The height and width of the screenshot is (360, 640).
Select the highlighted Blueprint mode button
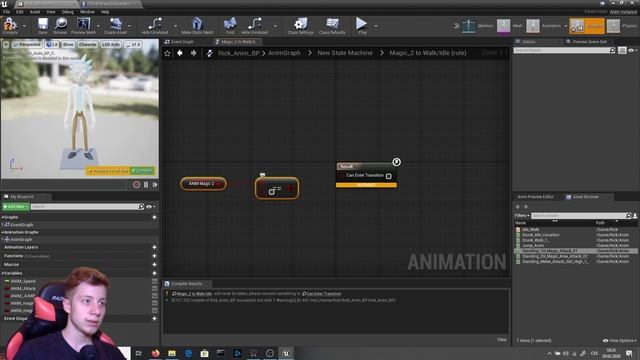coord(587,26)
